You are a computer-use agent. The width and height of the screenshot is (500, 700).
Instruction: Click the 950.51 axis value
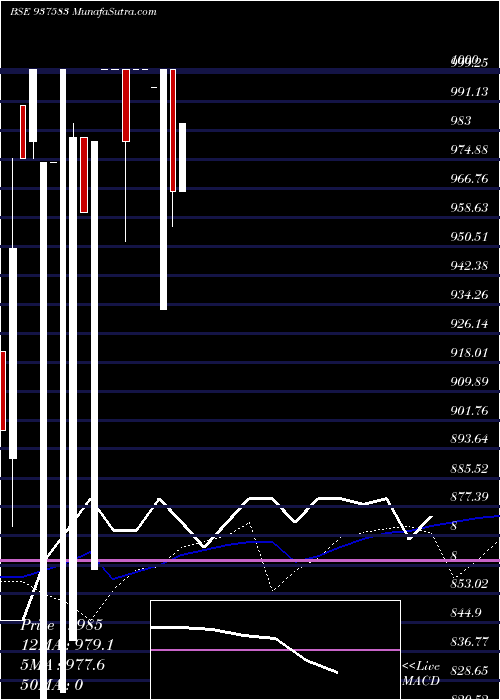(470, 237)
